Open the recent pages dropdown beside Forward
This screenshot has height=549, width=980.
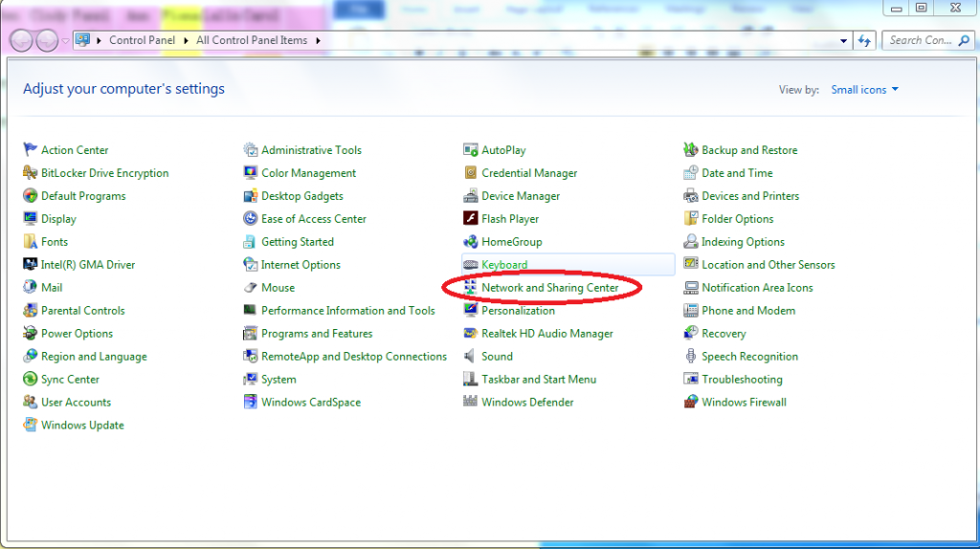coord(65,41)
